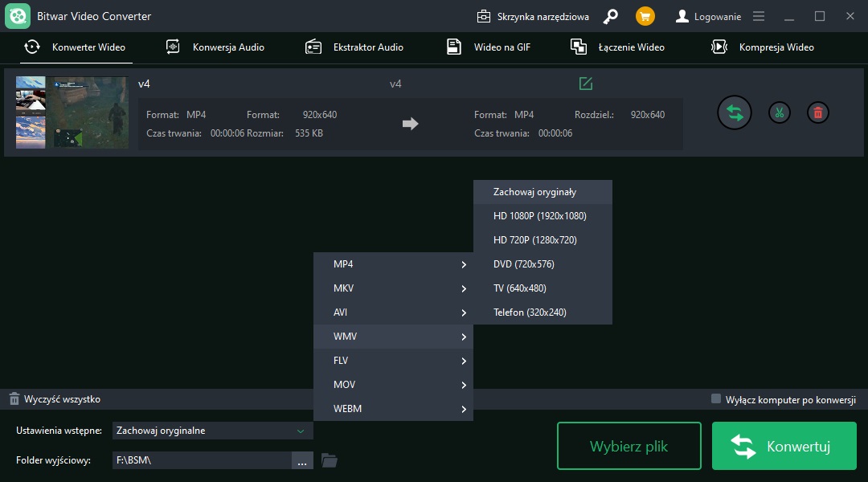Click Wyczyść wszystko to clear list
The image size is (868, 482).
(55, 399)
